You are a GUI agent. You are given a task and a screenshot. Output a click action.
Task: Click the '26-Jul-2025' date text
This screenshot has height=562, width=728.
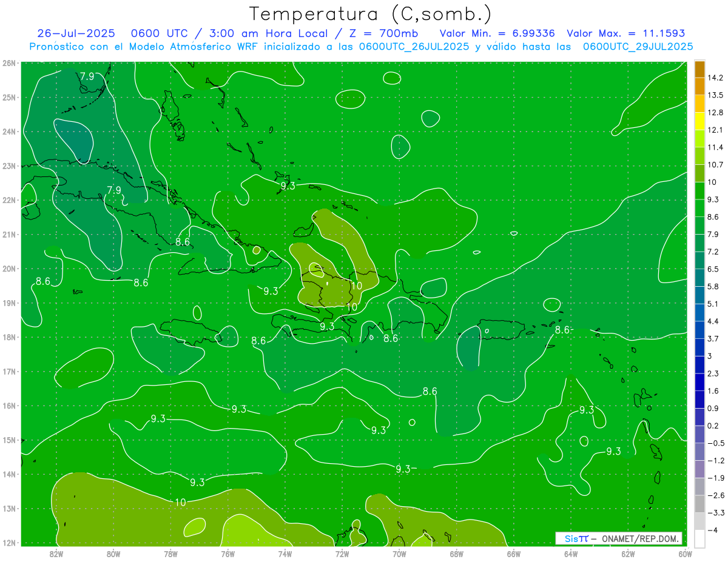[x=76, y=33]
